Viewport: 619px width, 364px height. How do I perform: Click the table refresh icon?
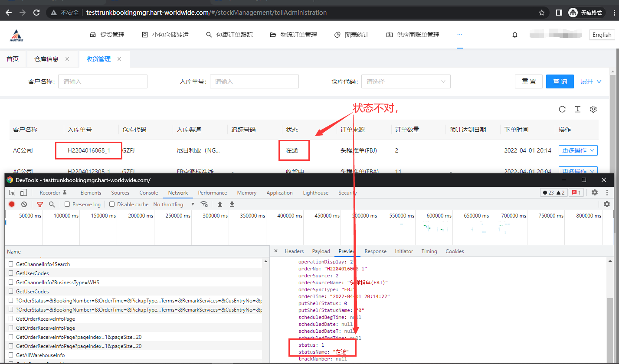pyautogui.click(x=562, y=109)
